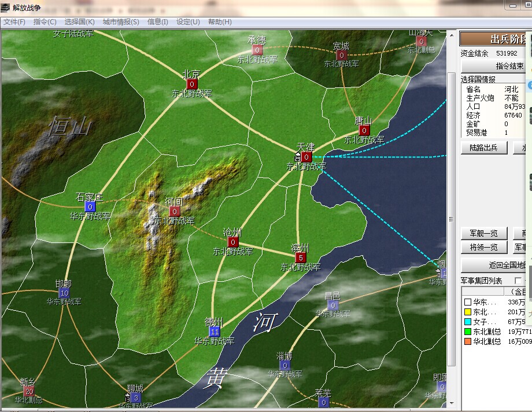This screenshot has height=412, width=532.
Task: Select the Dezhou (德州) marker showing 11
Action: tap(215, 332)
